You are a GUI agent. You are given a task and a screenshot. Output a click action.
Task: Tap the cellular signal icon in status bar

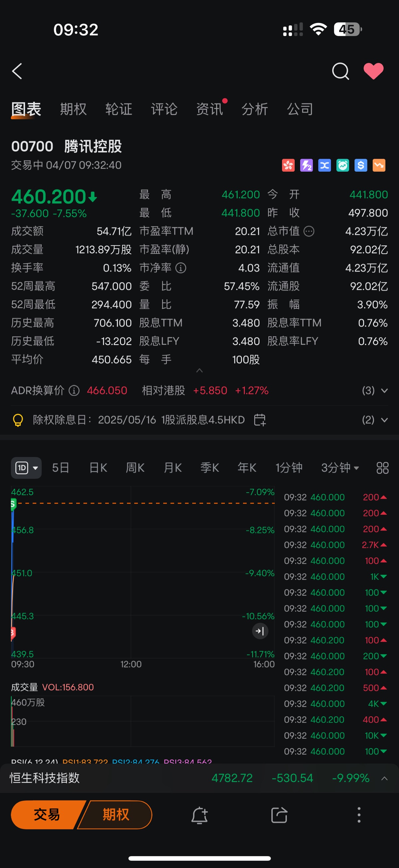coord(293,30)
